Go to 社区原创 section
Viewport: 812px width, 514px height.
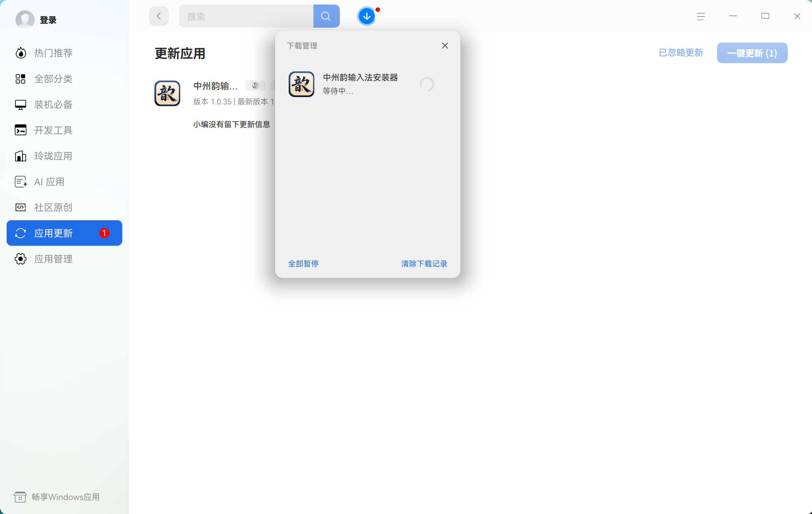point(64,207)
